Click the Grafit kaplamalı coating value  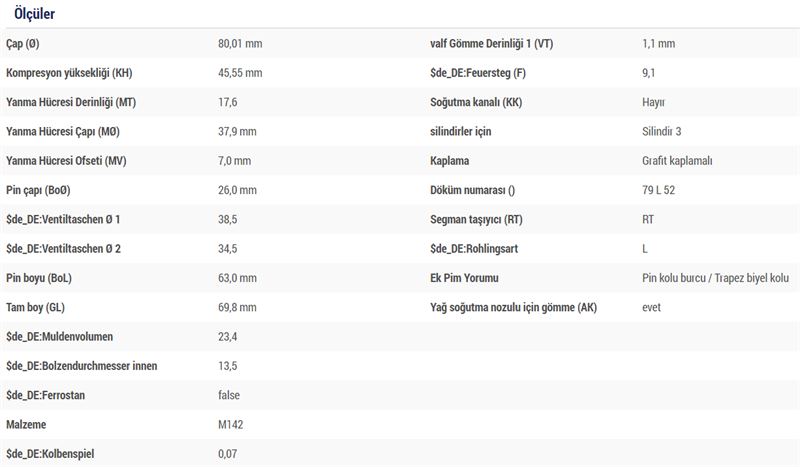click(x=676, y=161)
